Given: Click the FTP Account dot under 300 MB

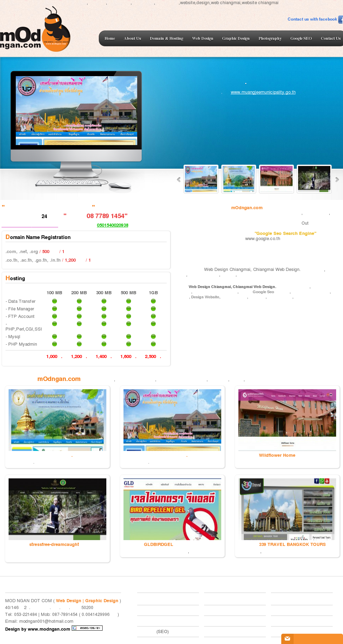Looking at the screenshot, I should [104, 316].
